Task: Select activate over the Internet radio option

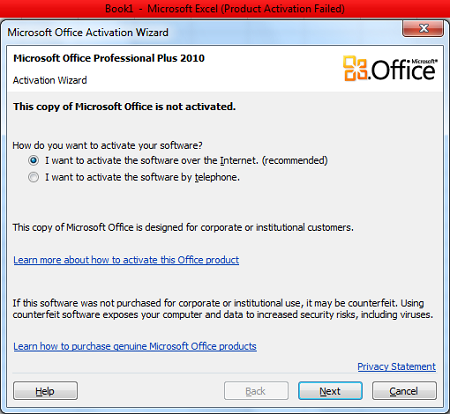Action: tap(33, 160)
